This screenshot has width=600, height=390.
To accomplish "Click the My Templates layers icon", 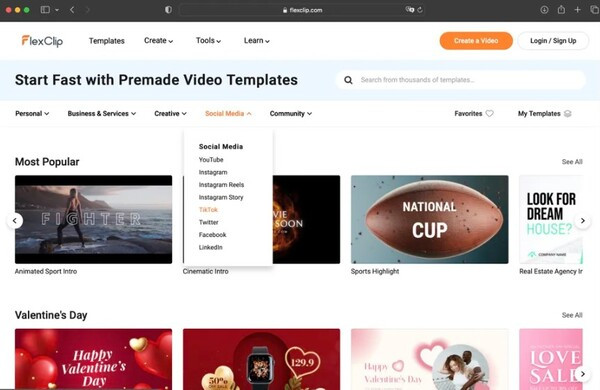I will coord(567,113).
